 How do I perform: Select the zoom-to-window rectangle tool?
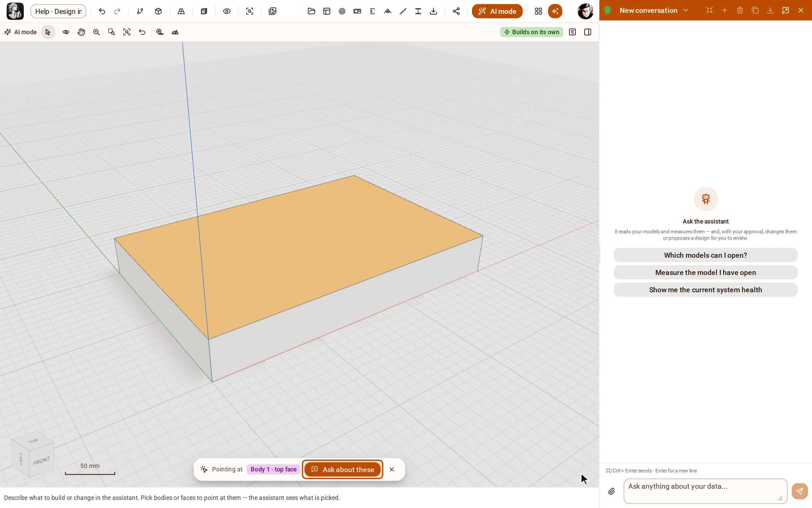click(x=111, y=32)
